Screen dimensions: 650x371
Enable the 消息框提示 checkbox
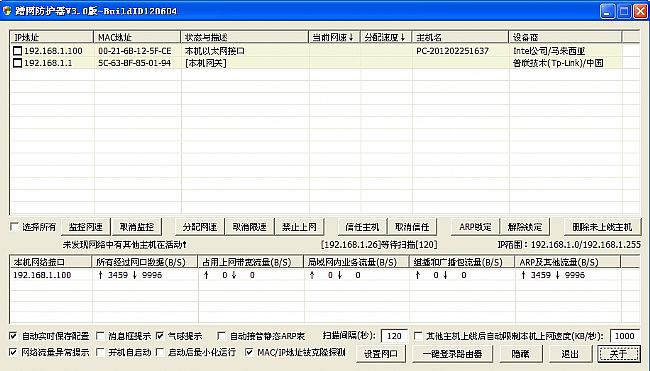coord(100,336)
